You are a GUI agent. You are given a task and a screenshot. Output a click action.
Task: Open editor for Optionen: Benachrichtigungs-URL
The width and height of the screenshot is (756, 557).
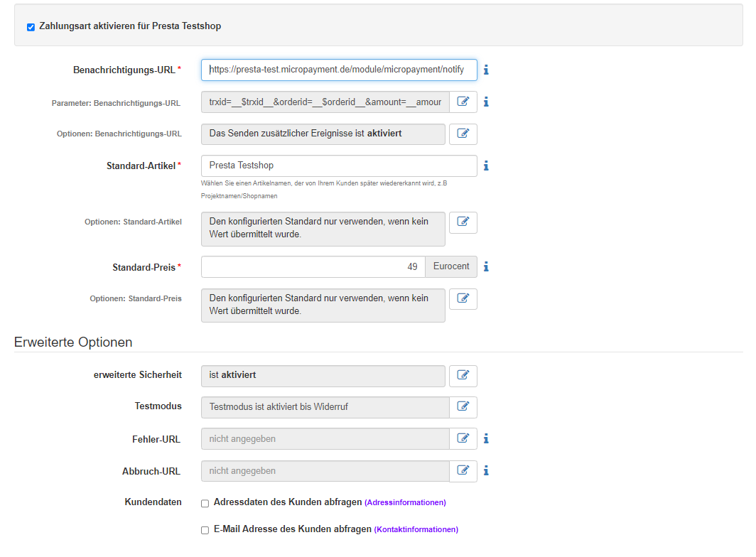pyautogui.click(x=463, y=134)
